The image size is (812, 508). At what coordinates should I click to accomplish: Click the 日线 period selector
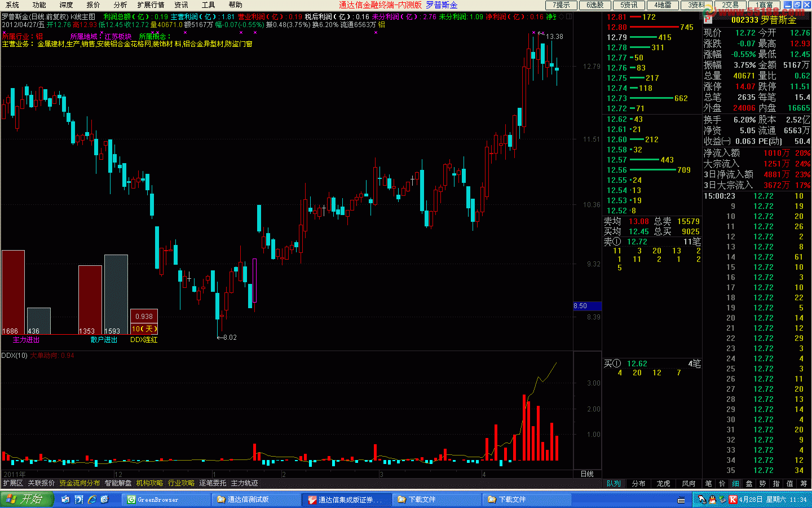[x=587, y=474]
